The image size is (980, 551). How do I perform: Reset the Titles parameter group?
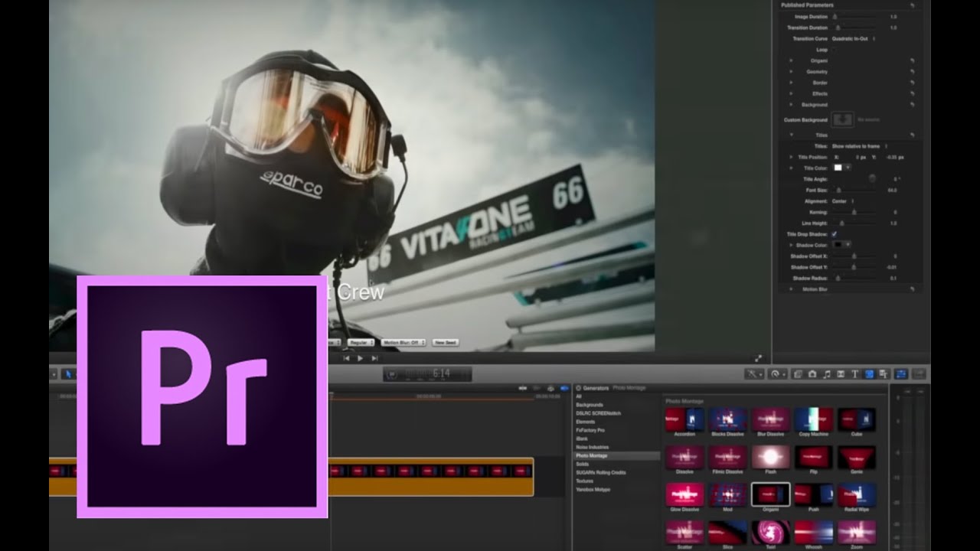click(913, 135)
